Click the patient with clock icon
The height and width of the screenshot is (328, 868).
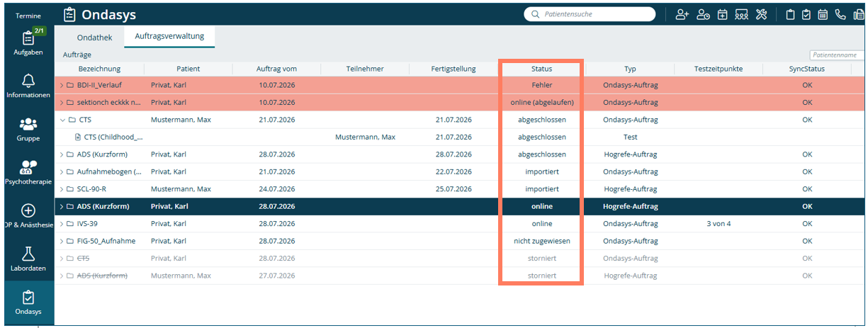[x=703, y=14]
